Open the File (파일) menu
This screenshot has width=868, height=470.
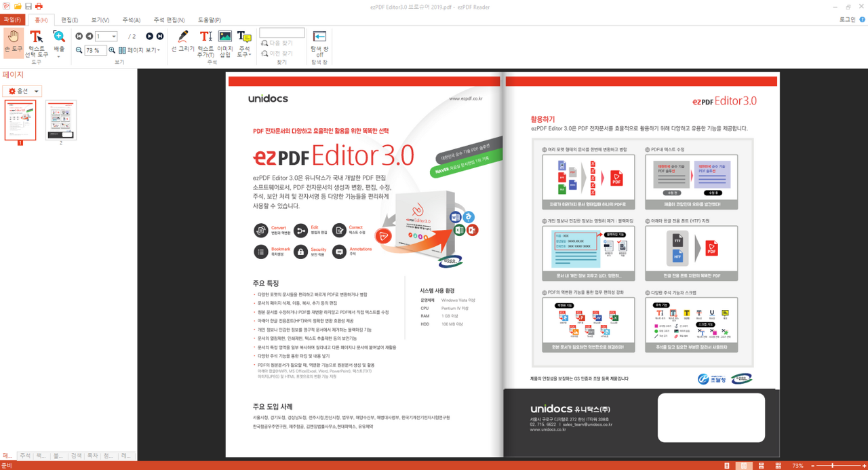pyautogui.click(x=13, y=20)
